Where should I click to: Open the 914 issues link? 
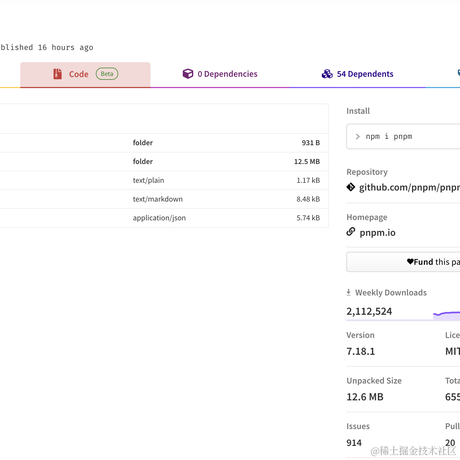(x=354, y=443)
